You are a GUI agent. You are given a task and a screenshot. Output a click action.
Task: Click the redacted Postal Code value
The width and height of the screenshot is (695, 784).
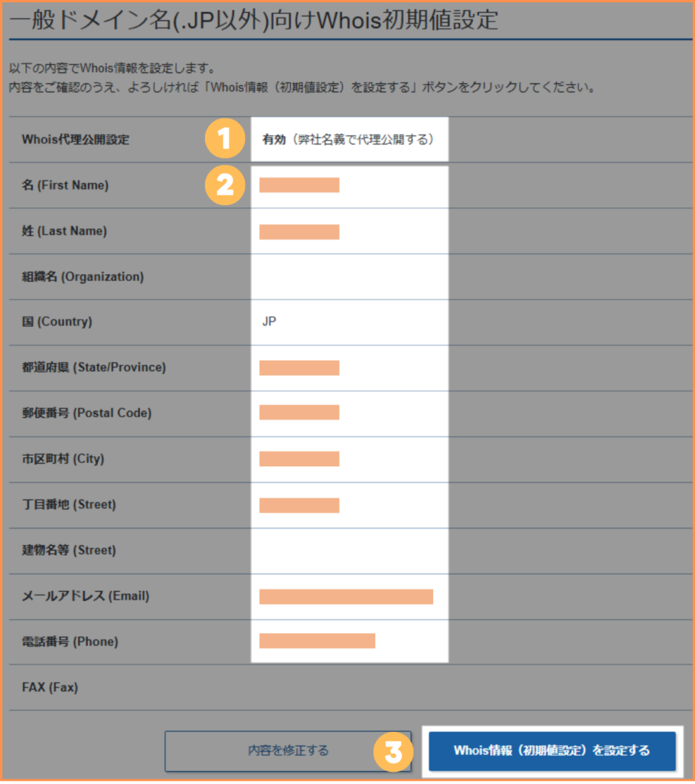coord(299,413)
